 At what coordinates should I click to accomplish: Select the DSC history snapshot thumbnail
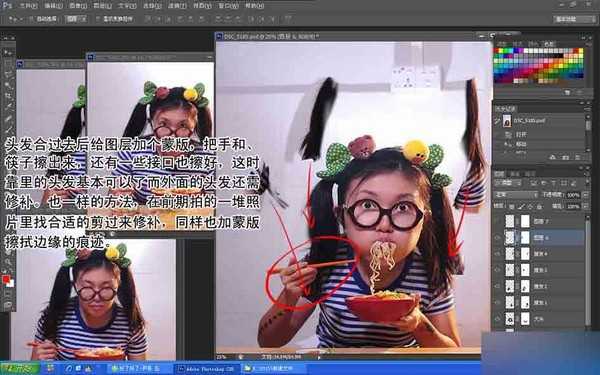click(x=507, y=121)
